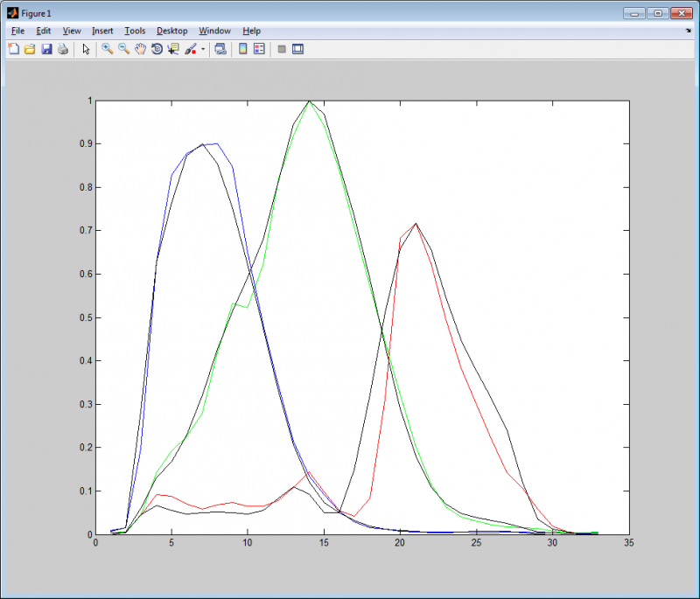Open the Desktop menu
This screenshot has width=700, height=599.
(x=171, y=31)
